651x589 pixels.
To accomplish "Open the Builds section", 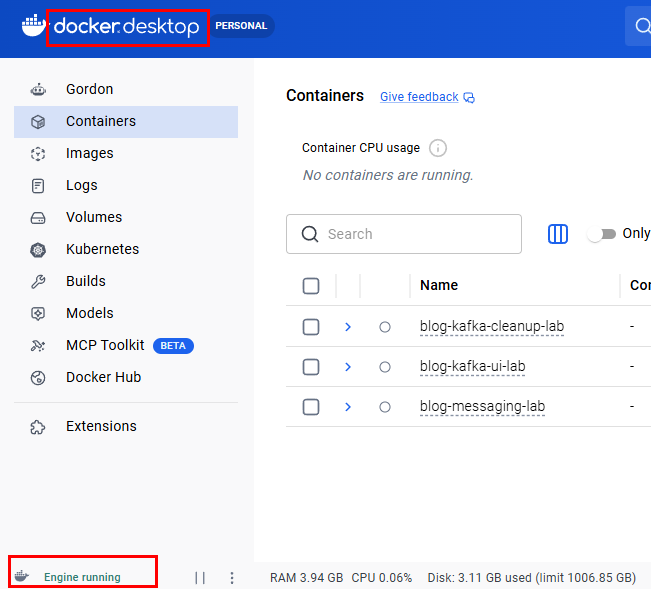I will pos(86,281).
